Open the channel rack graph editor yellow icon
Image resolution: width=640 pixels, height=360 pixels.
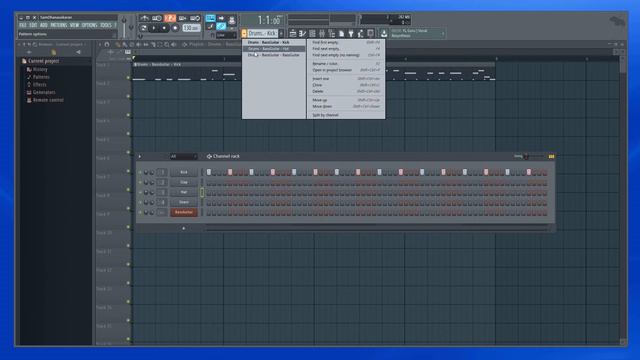(551, 156)
